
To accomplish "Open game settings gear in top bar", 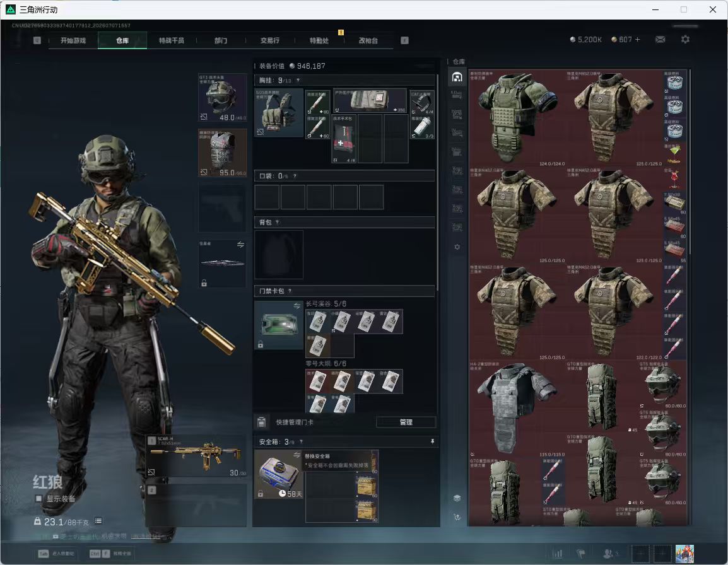I will pos(685,40).
